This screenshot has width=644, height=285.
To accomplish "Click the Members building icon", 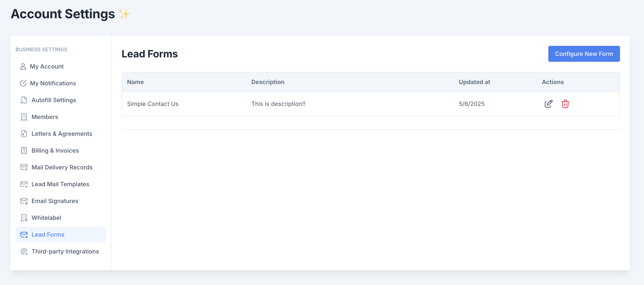I will [24, 117].
